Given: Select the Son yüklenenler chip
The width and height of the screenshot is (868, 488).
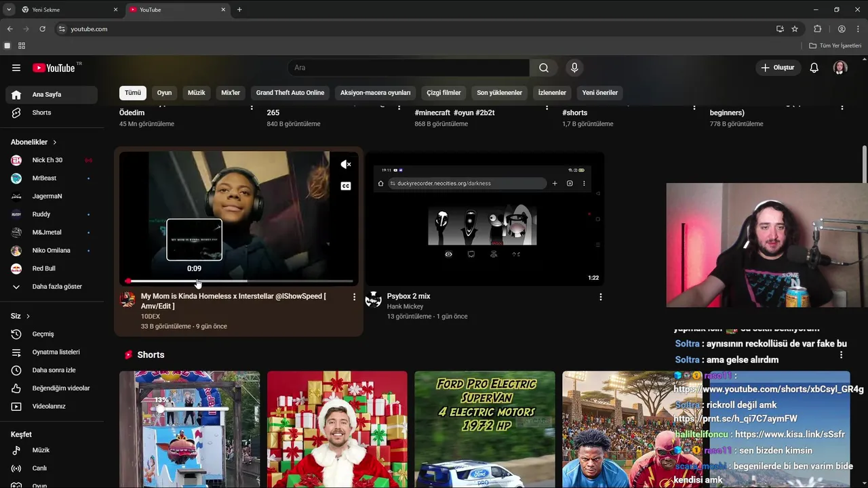Looking at the screenshot, I should (499, 93).
